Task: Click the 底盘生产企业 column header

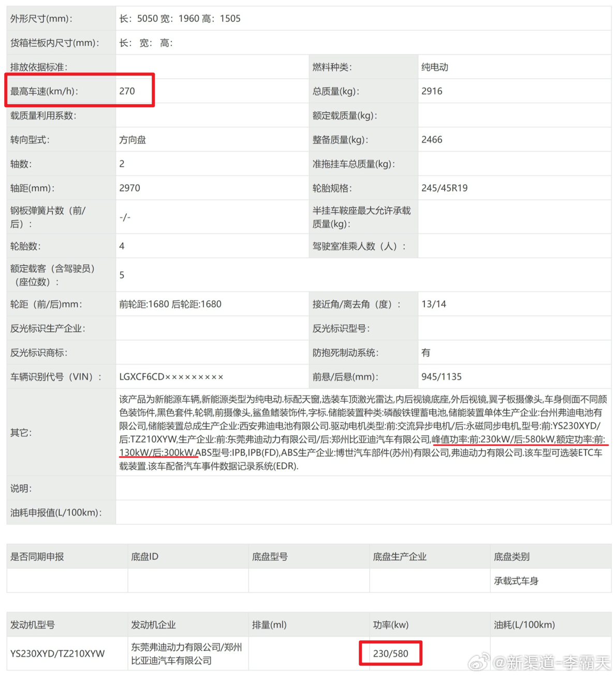Action: click(x=400, y=557)
